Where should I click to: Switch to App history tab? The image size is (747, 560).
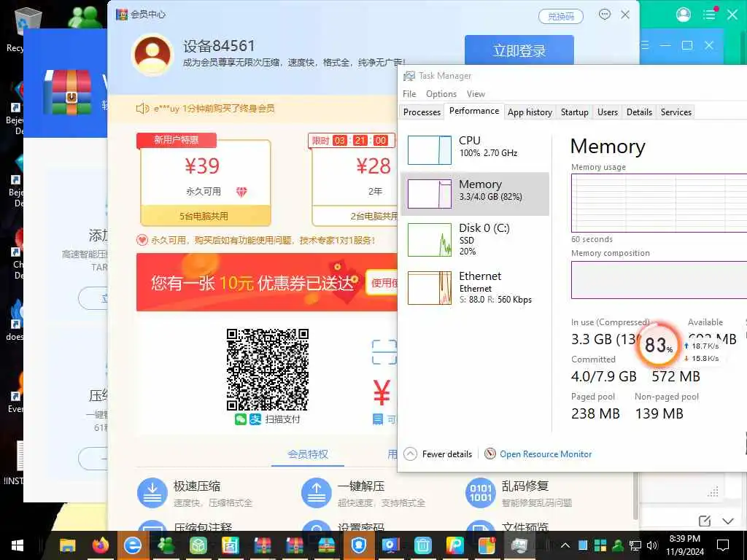pos(530,112)
